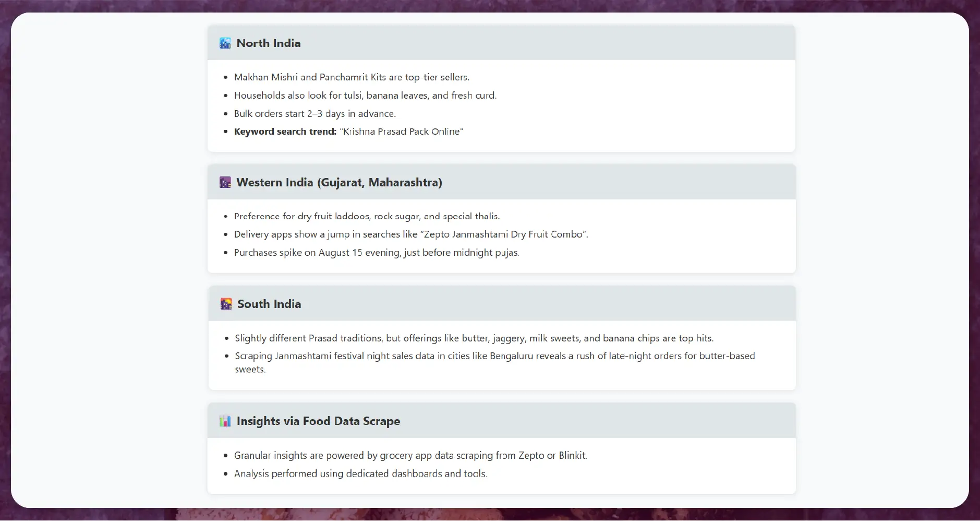Click the night city icon beside Western India
This screenshot has width=980, height=521.
(225, 183)
